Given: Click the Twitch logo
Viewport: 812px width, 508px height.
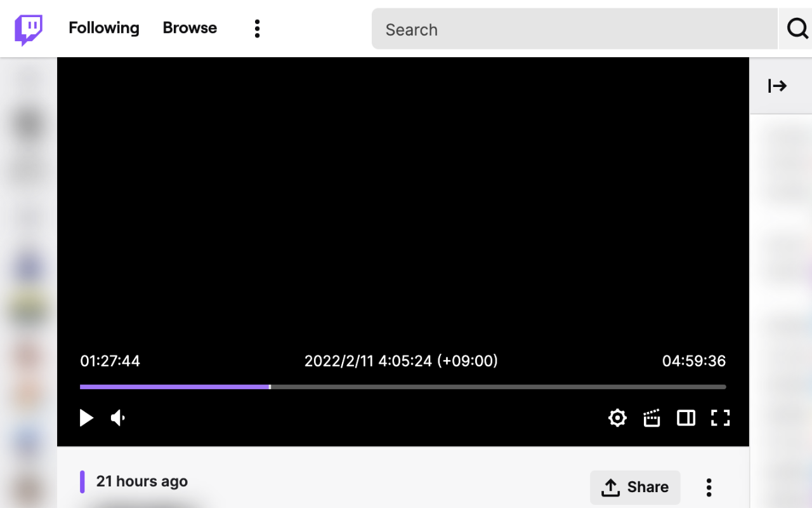Looking at the screenshot, I should (29, 29).
